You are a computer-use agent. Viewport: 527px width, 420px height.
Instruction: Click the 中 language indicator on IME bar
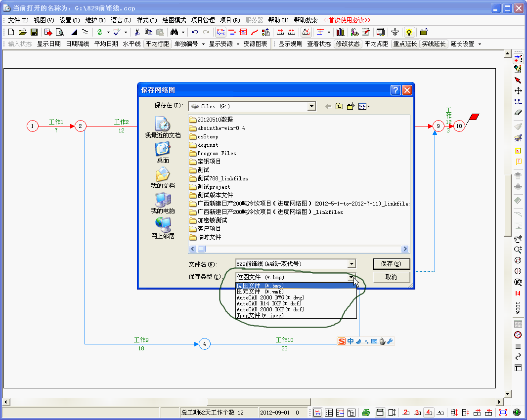(350, 341)
